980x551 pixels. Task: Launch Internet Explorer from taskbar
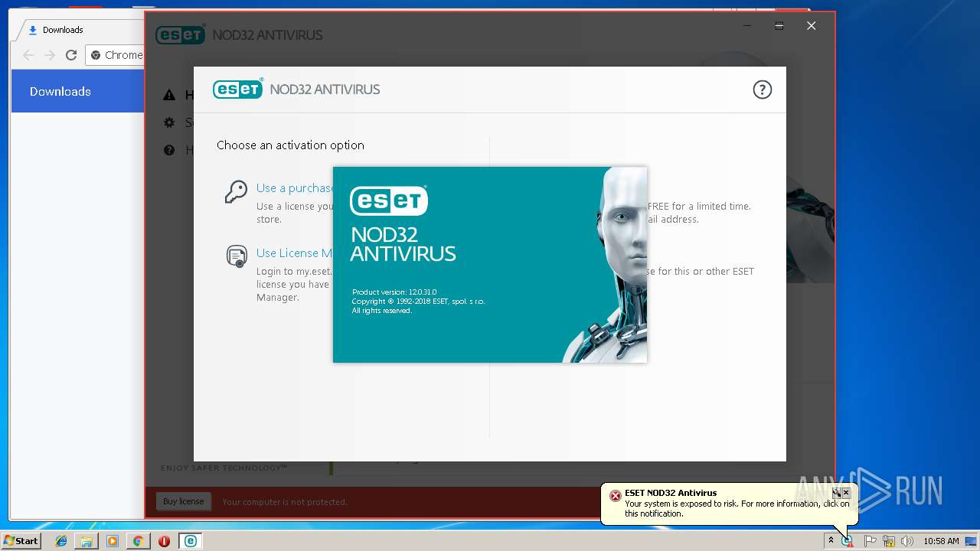click(61, 541)
